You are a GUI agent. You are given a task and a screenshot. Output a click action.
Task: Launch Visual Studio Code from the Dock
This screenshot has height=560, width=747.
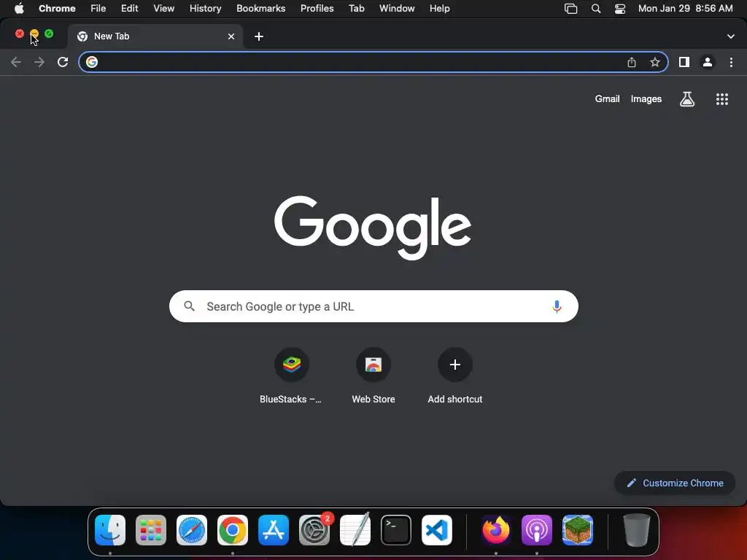437,530
